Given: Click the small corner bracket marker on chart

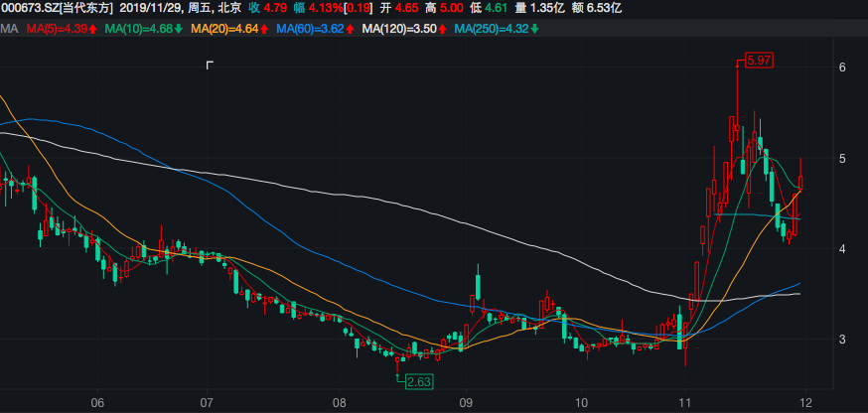Looking at the screenshot, I should pos(210,66).
